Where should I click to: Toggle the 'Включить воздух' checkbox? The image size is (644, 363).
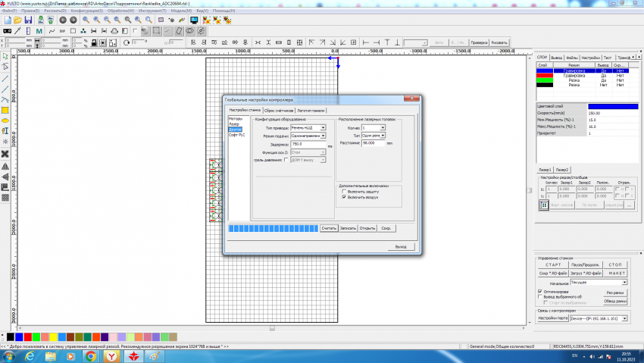click(343, 197)
